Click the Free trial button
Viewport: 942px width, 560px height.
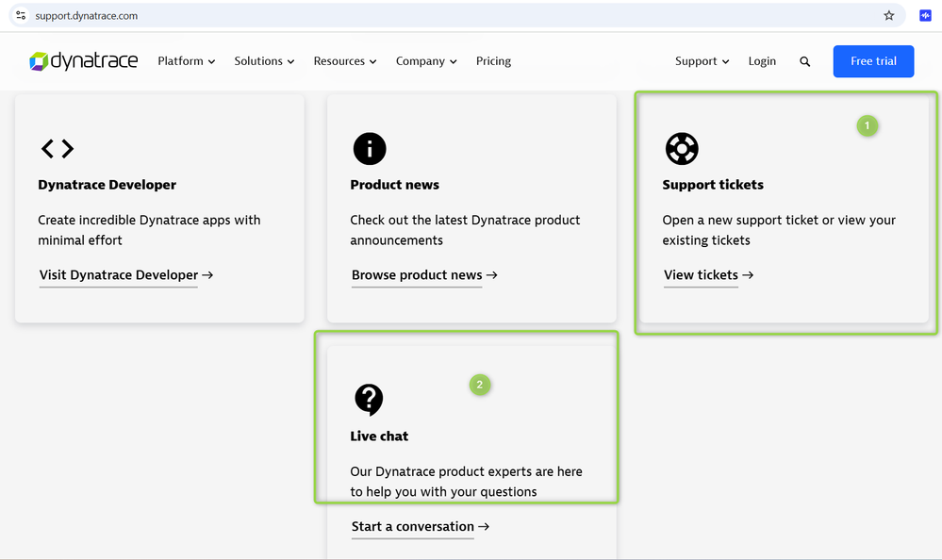click(x=873, y=61)
